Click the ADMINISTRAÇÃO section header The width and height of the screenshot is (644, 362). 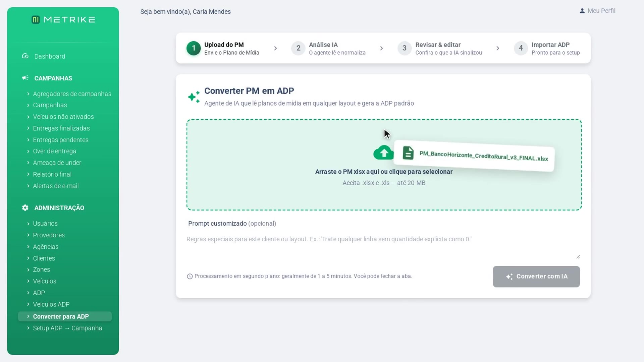tap(59, 208)
